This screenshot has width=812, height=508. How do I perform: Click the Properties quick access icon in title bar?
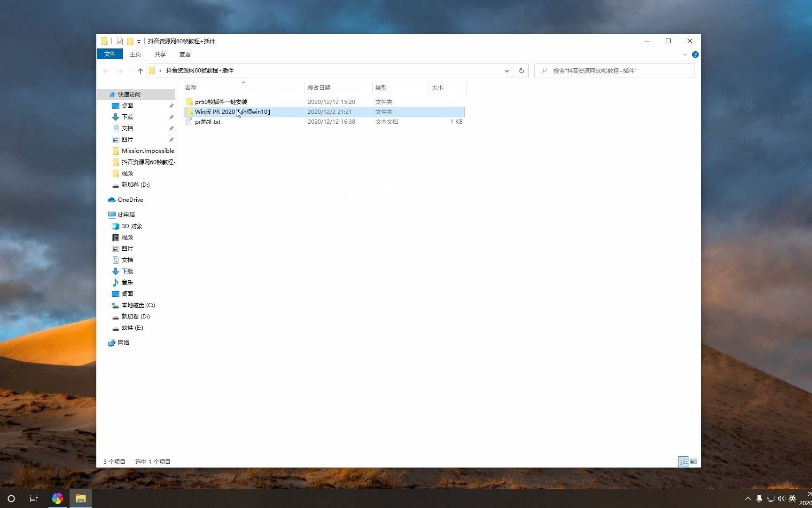point(120,41)
